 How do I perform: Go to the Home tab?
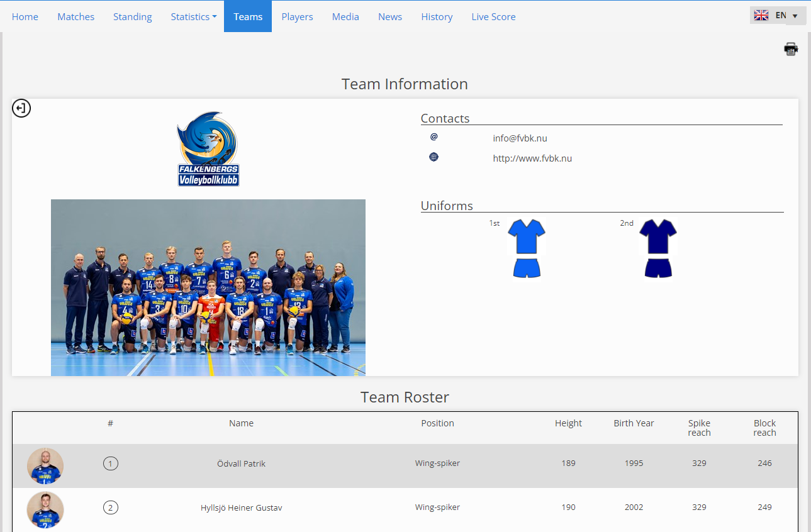[x=25, y=17]
